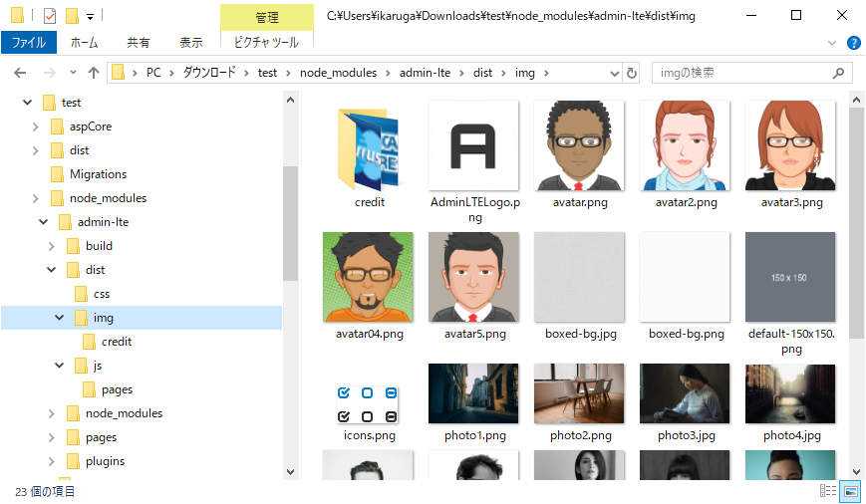Select the AdminLTELogo.png file
Image resolution: width=866 pixels, height=504 pixels.
pyautogui.click(x=473, y=146)
